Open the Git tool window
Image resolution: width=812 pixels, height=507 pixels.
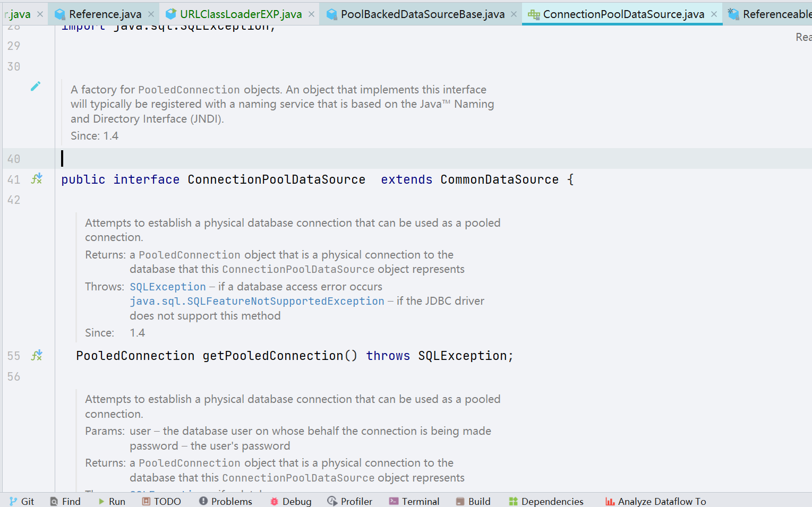pos(22,501)
